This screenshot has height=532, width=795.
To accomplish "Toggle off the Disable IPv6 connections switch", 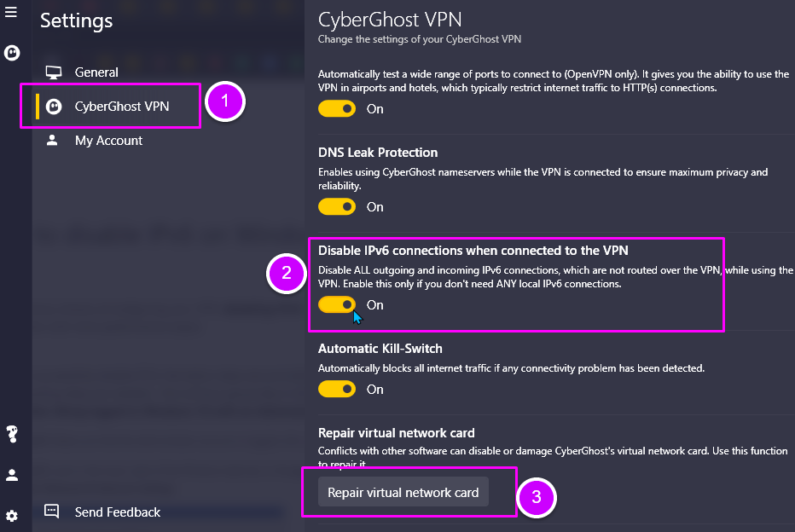I will tap(336, 304).
